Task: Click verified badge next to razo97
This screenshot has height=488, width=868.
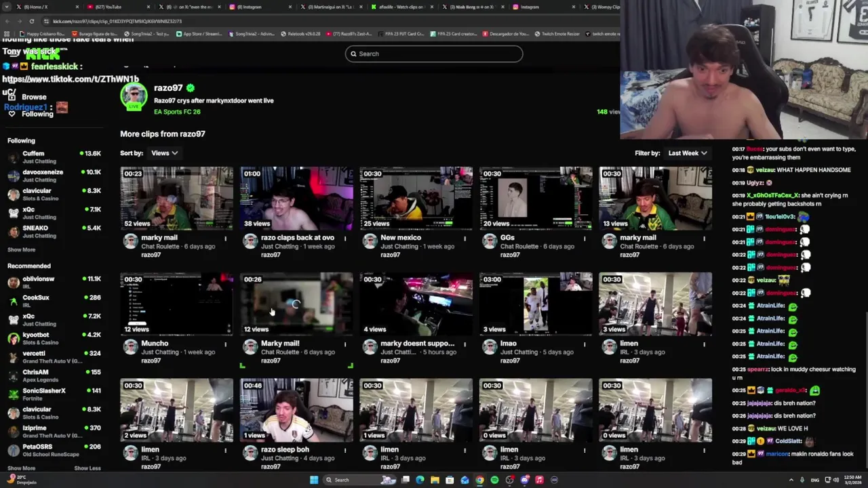Action: 191,88
